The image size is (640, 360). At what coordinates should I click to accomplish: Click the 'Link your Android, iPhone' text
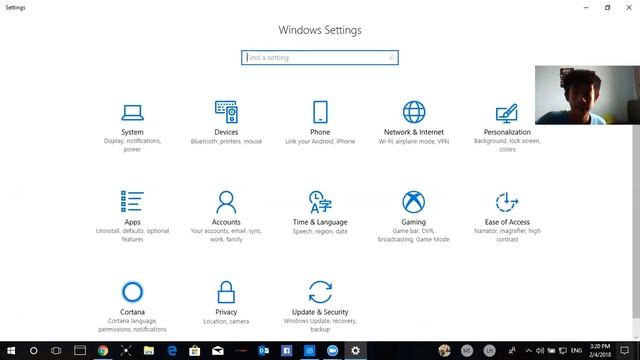pyautogui.click(x=320, y=142)
